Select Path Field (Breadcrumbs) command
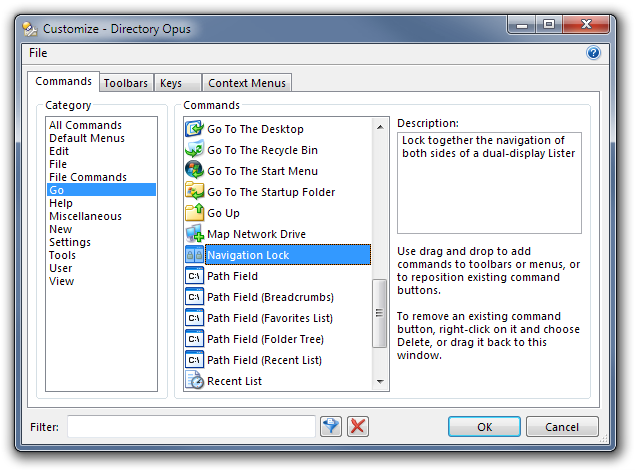Screen dimensions: 635x470 click(270, 297)
